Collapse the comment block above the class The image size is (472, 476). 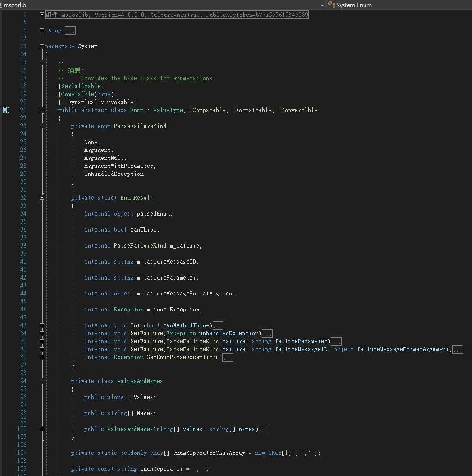42,62
